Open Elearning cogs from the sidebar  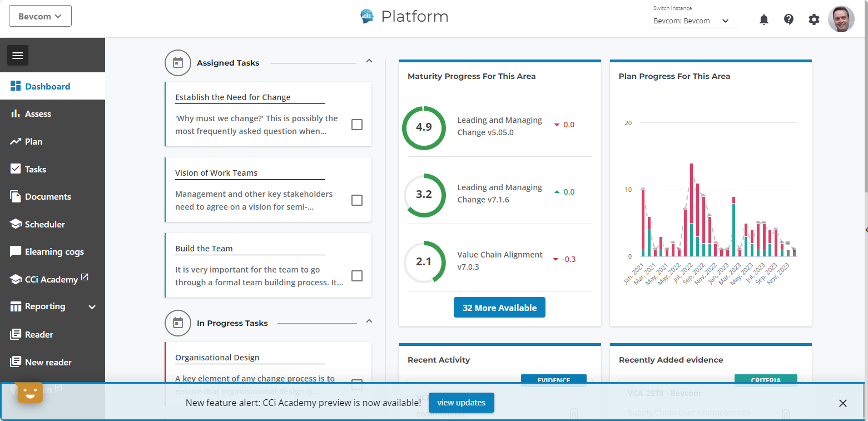(x=52, y=251)
